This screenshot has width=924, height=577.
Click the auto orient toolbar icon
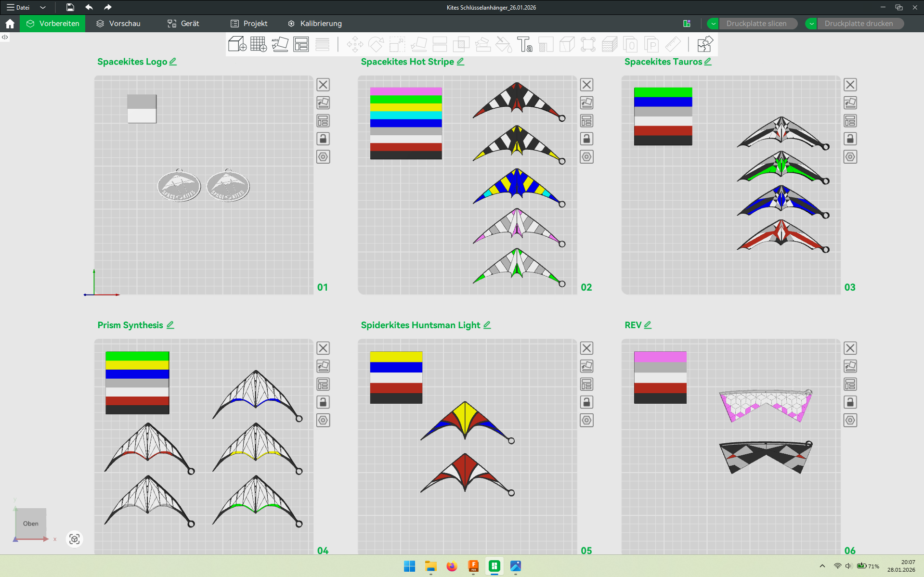[x=280, y=44]
